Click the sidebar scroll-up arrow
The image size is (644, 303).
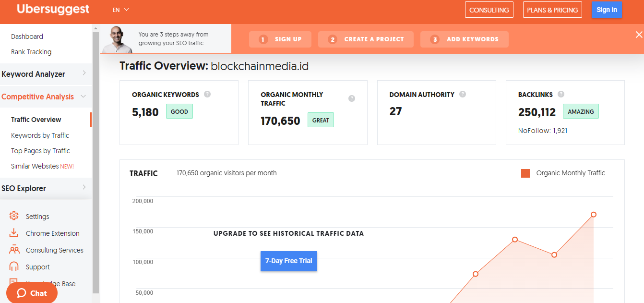coord(95,28)
